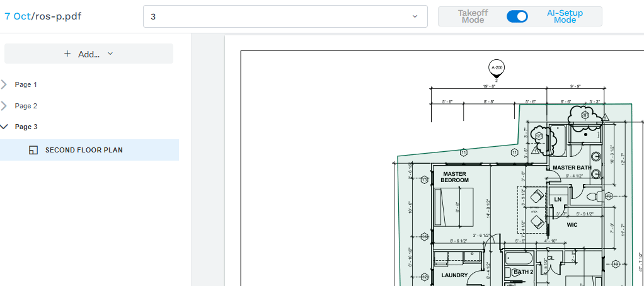Click the A-200 elevation marker on the drawing
Viewport: 644px width, 286px height.
[x=497, y=69]
